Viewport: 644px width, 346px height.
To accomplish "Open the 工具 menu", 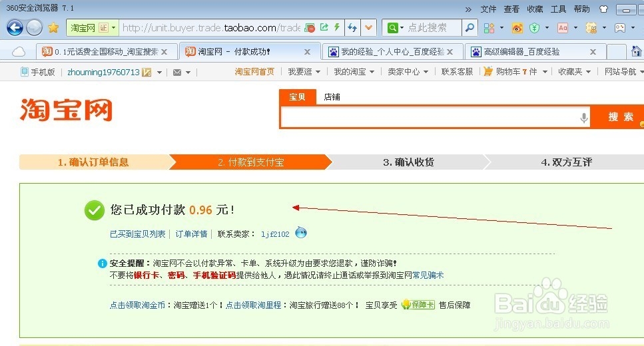I will click(559, 9).
